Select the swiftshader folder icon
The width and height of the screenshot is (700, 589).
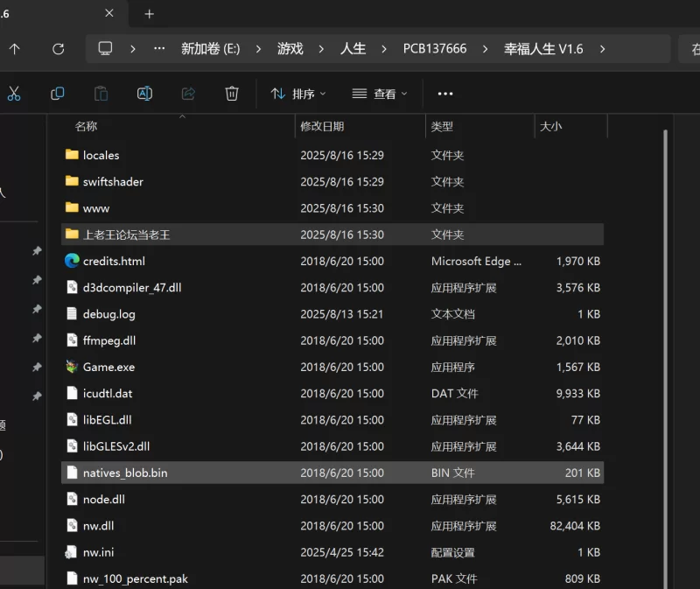(x=72, y=181)
